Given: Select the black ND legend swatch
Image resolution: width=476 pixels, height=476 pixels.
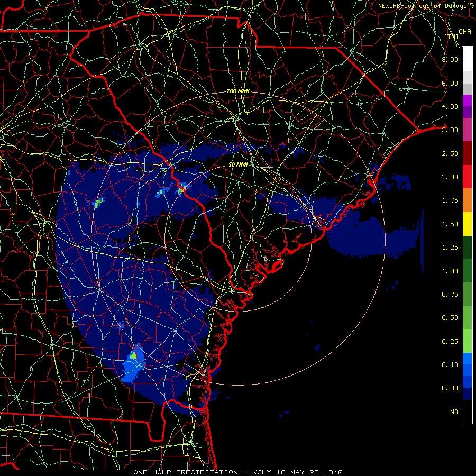Looking at the screenshot, I should pos(467,411).
